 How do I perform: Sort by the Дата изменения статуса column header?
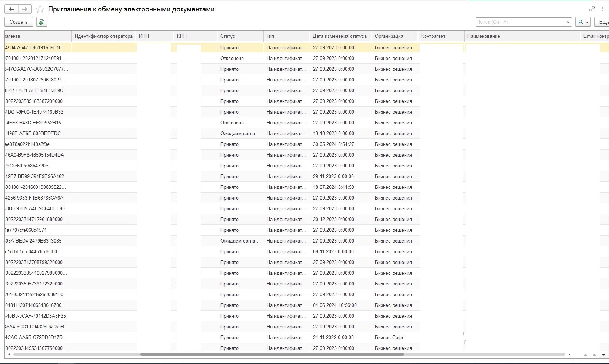click(339, 36)
